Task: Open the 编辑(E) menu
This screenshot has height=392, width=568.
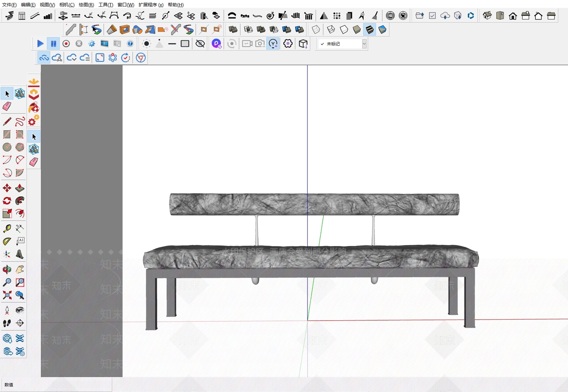Action: pos(28,5)
